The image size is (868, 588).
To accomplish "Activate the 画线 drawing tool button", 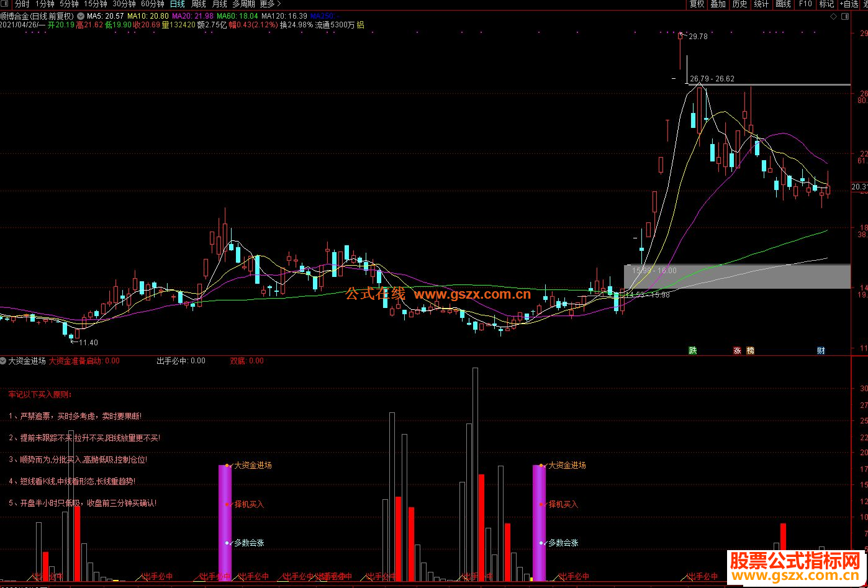I will pyautogui.click(x=783, y=4).
